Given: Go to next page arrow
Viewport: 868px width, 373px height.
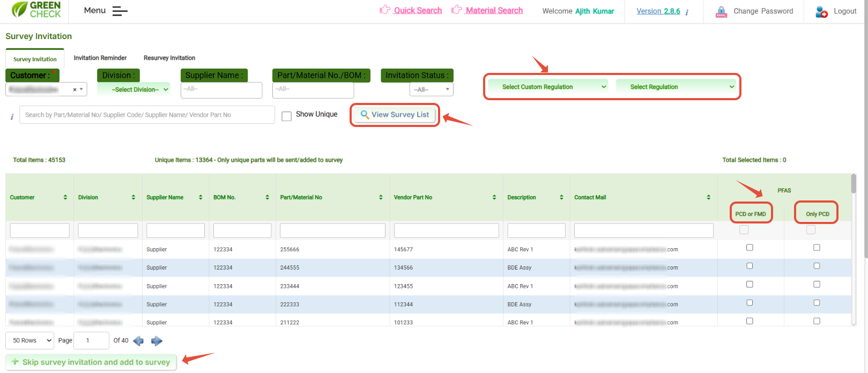Looking at the screenshot, I should point(157,341).
